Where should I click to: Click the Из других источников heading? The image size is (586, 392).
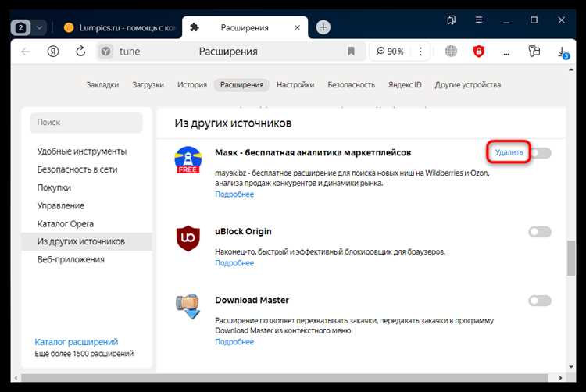(233, 123)
